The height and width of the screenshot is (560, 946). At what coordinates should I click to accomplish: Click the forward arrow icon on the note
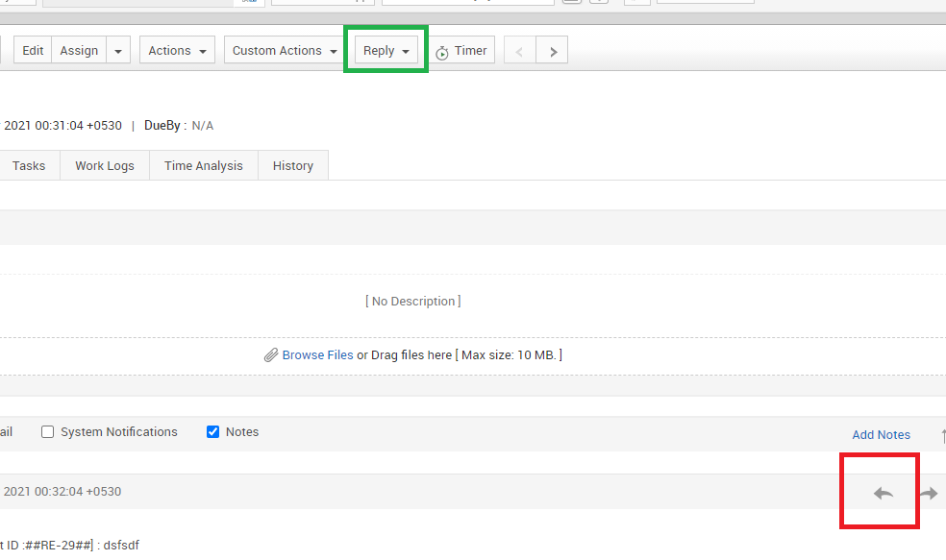(x=929, y=493)
